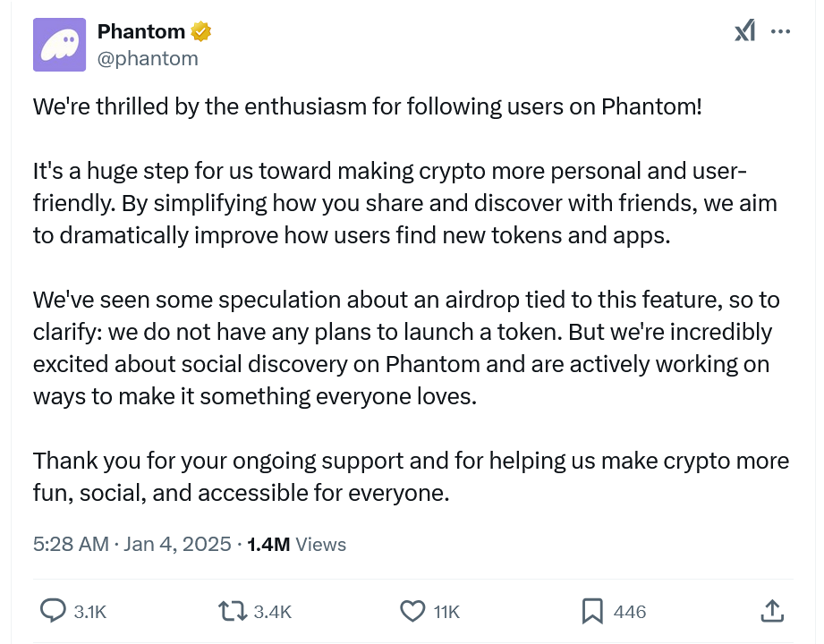
Task: Click the 11K likes count
Action: (446, 612)
